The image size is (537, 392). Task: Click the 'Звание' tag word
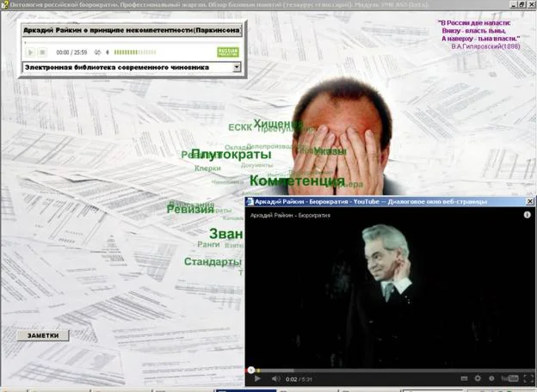point(226,234)
